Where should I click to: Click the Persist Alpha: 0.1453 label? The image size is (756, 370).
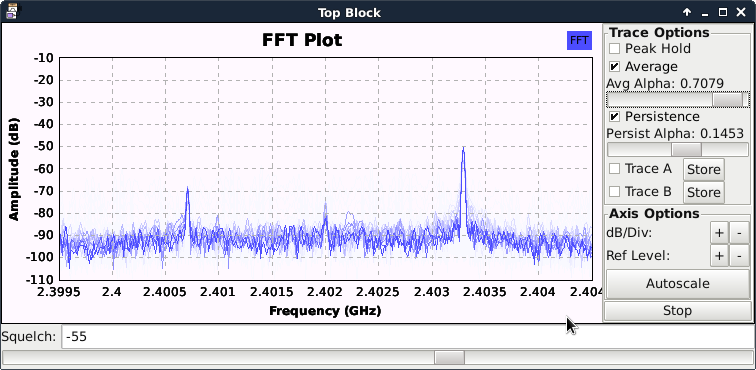tap(675, 134)
